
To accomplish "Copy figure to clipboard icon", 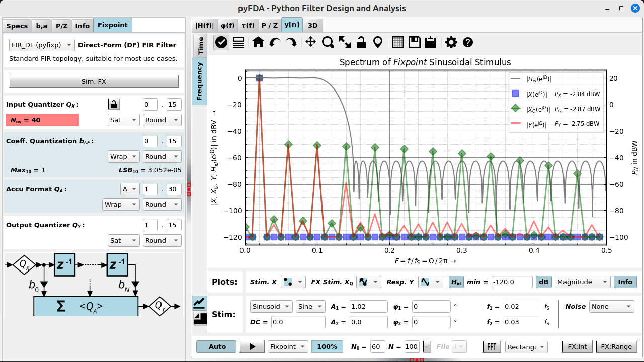I will click(430, 42).
